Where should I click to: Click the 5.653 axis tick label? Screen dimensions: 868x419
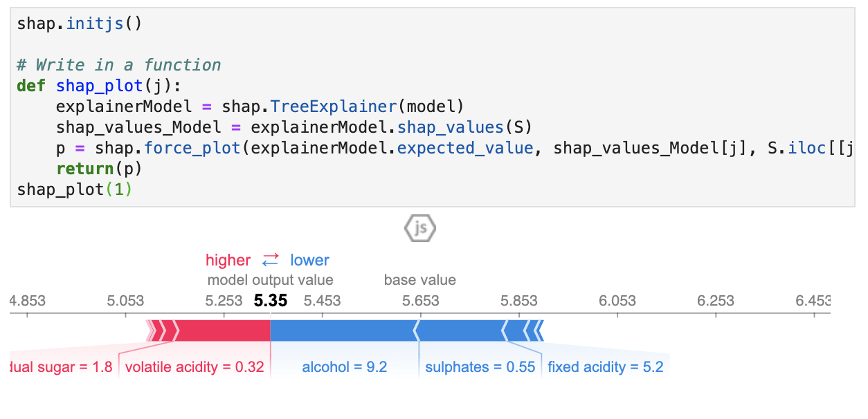click(421, 301)
